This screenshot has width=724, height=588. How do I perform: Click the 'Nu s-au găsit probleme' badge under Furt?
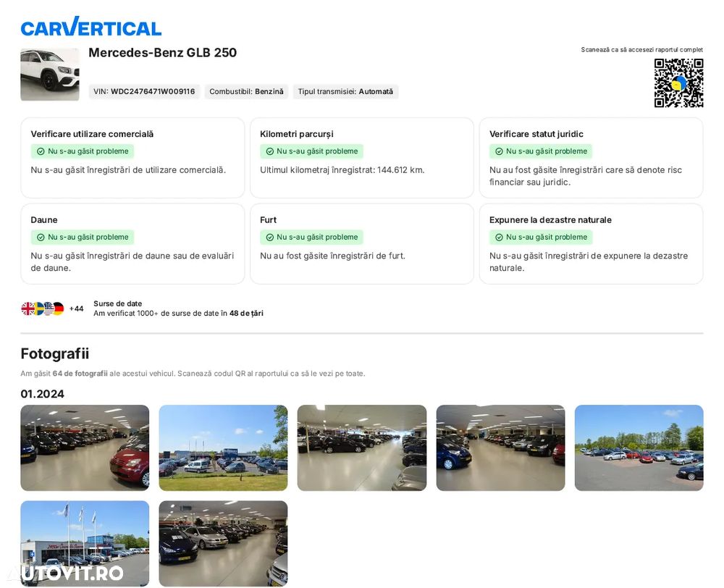(x=311, y=238)
